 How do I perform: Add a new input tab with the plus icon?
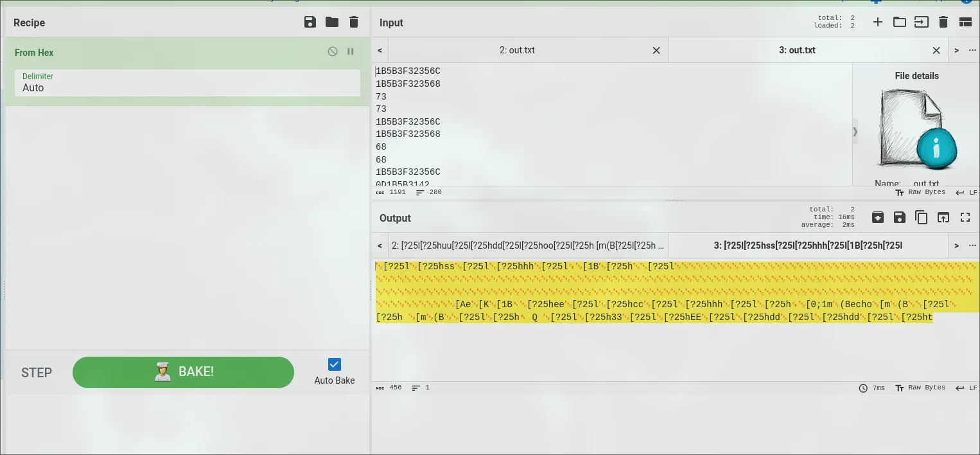(878, 22)
